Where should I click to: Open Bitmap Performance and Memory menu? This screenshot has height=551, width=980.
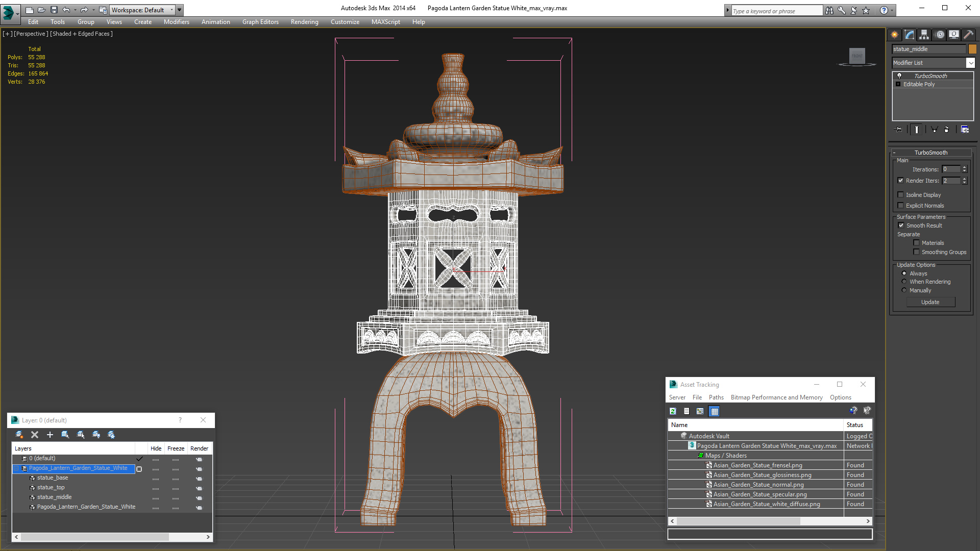(776, 397)
